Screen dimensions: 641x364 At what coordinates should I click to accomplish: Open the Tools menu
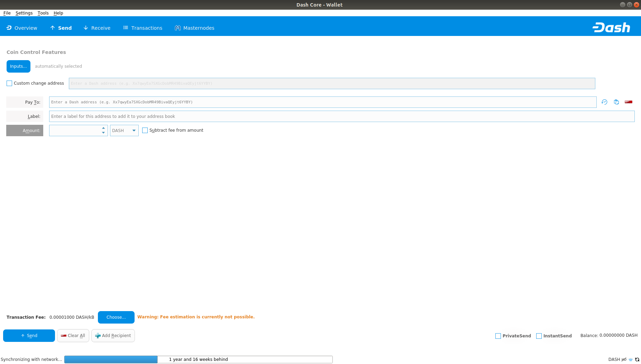click(43, 13)
